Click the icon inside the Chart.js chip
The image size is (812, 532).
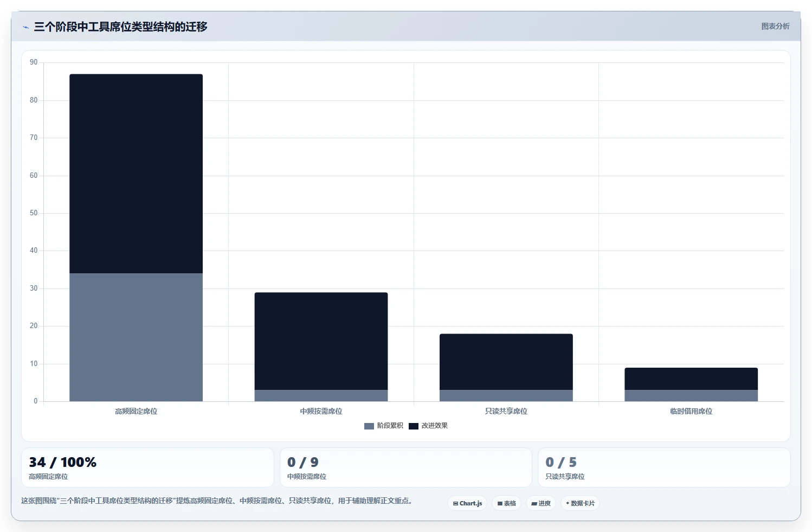coord(455,504)
